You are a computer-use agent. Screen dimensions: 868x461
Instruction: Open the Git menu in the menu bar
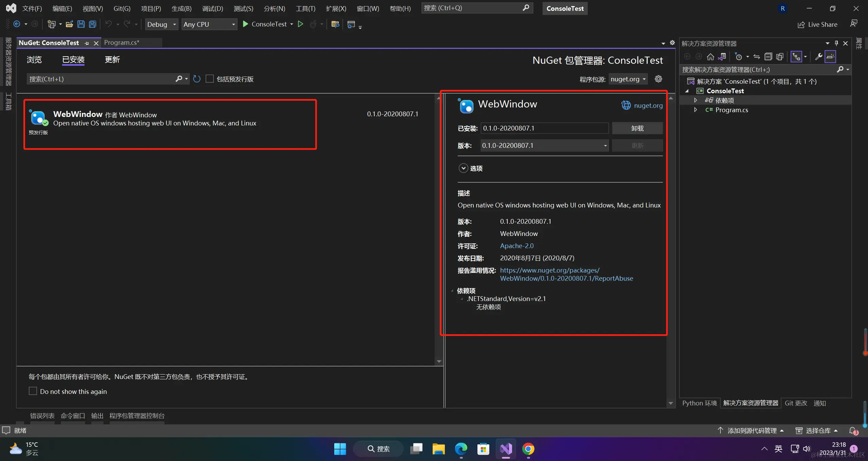click(x=122, y=8)
